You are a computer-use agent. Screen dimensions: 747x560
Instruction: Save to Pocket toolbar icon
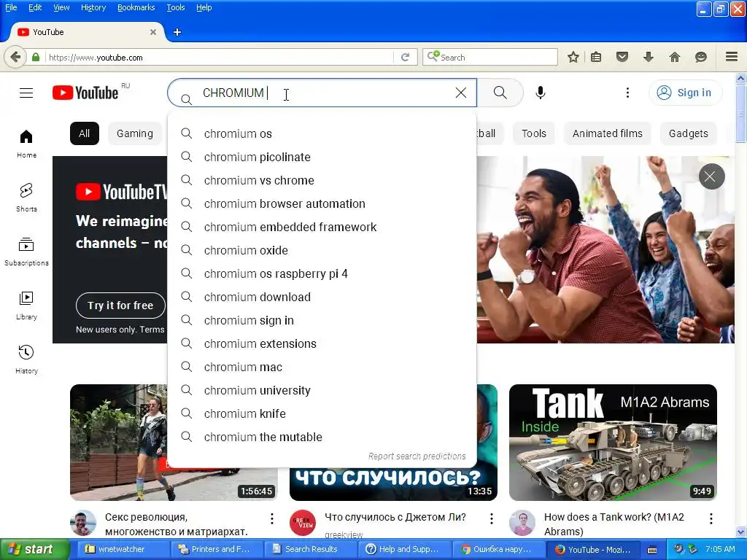[x=622, y=57]
